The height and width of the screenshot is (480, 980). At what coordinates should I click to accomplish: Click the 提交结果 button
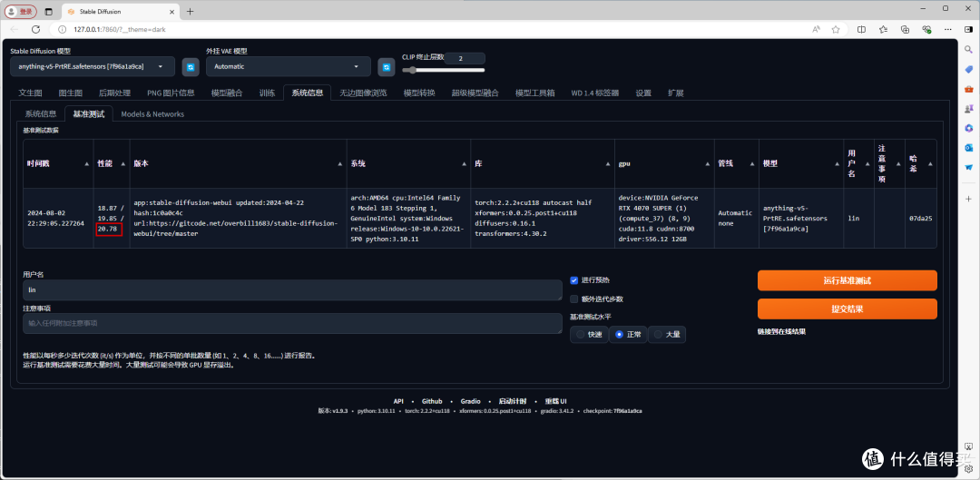tap(847, 309)
